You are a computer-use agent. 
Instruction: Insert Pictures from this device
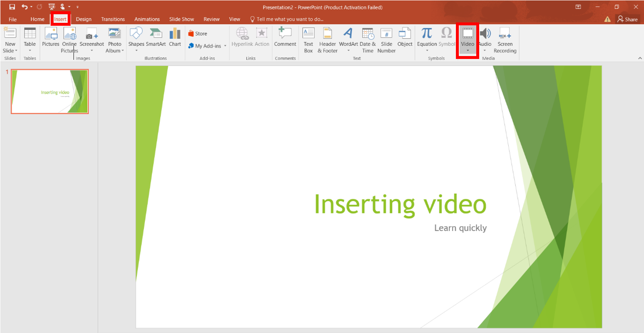click(51, 37)
